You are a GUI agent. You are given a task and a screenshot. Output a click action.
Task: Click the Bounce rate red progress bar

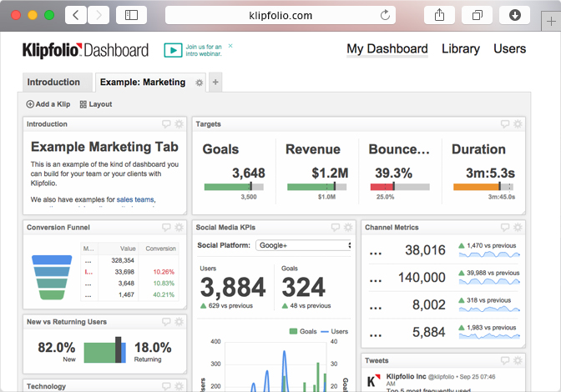click(400, 187)
